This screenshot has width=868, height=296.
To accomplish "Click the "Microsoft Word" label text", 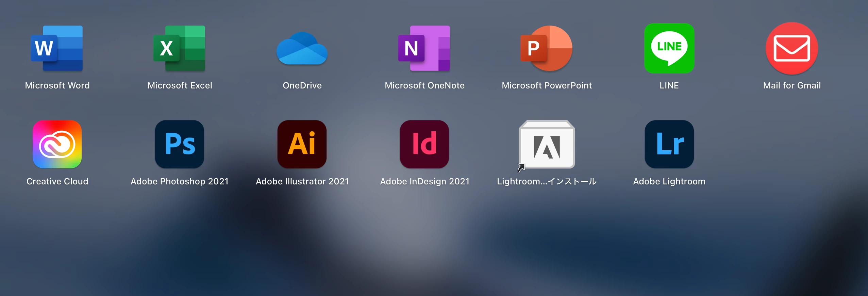I will click(x=57, y=85).
